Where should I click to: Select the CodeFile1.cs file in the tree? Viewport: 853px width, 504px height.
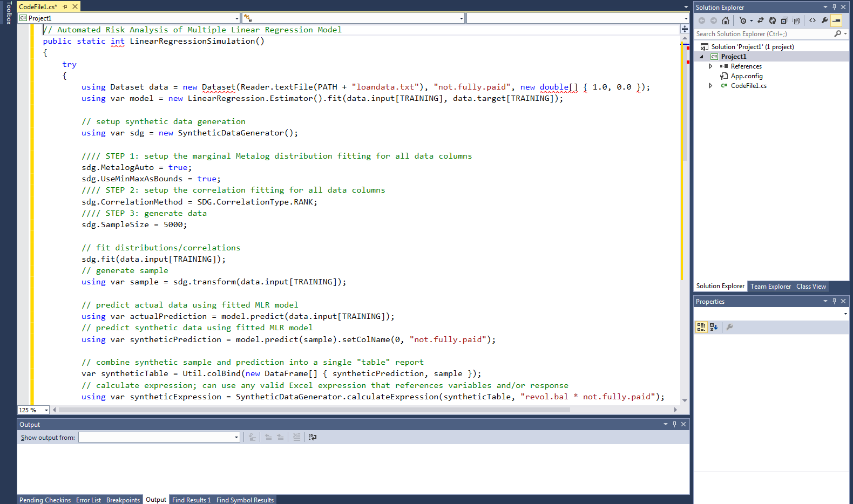(x=749, y=86)
